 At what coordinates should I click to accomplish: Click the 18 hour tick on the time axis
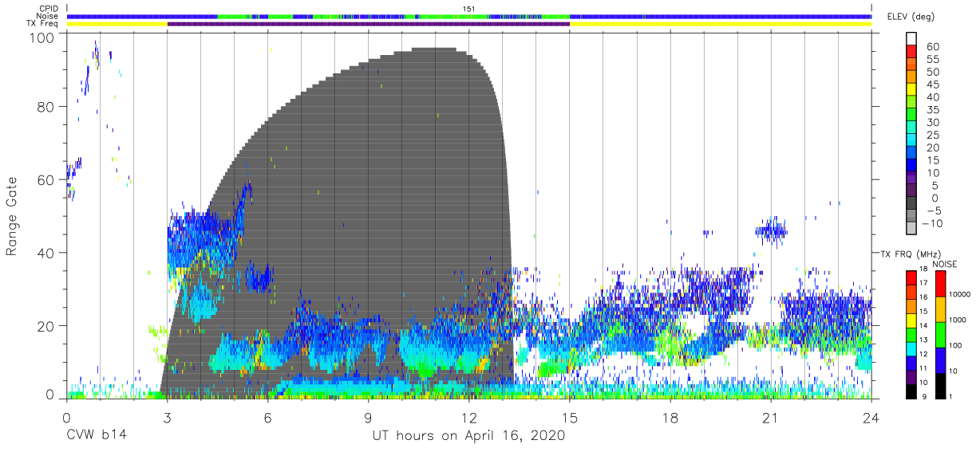(670, 419)
